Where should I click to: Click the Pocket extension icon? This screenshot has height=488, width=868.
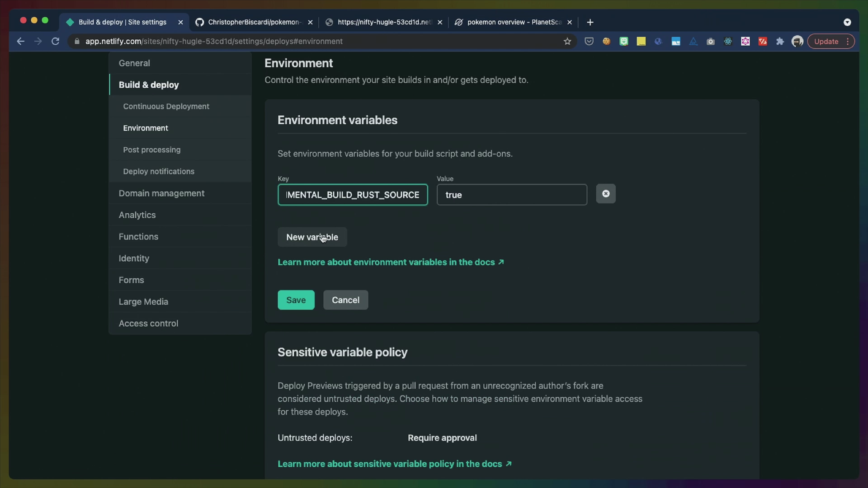pos(589,42)
